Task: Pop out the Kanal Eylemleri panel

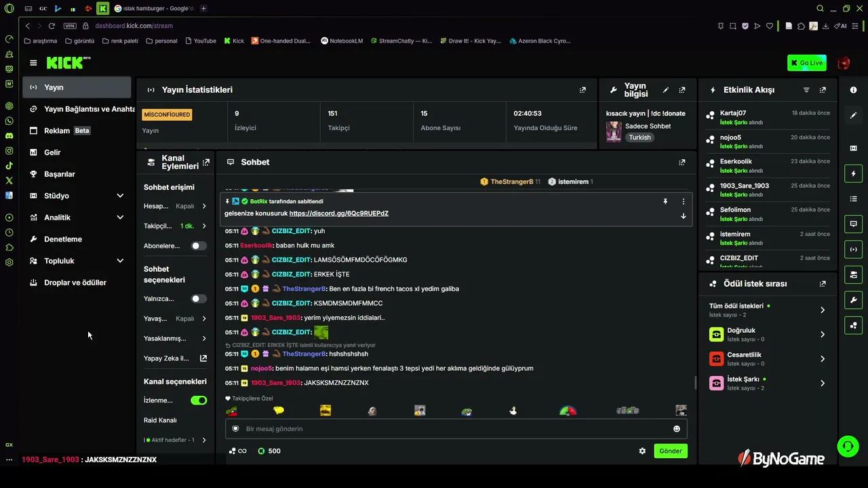Action: pyautogui.click(x=206, y=162)
